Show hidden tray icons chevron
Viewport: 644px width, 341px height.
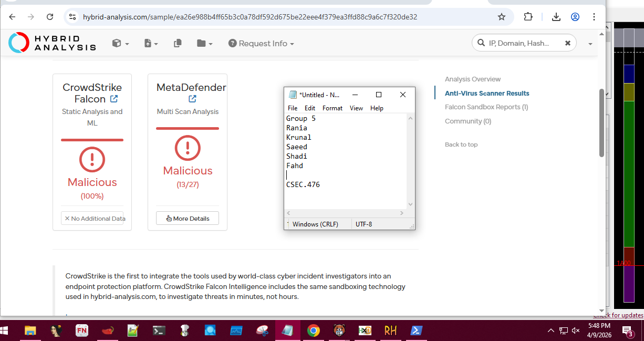coord(550,330)
